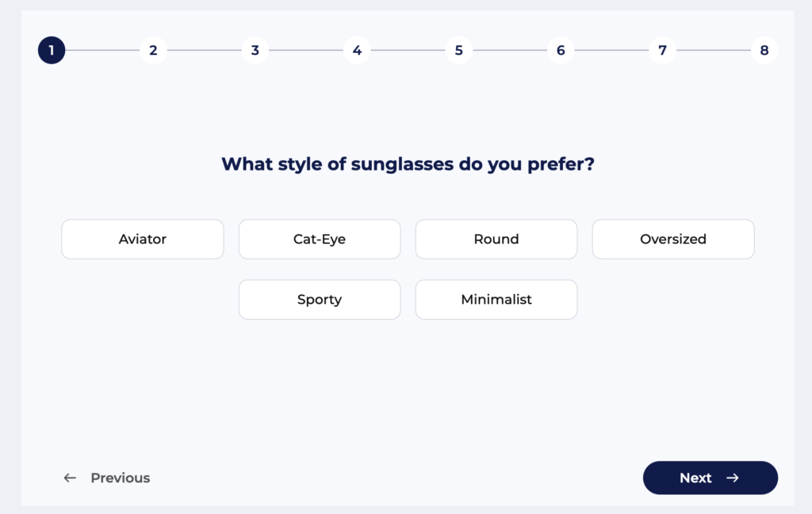Image resolution: width=812 pixels, height=514 pixels.
Task: Choose the Sporty style
Action: point(320,300)
